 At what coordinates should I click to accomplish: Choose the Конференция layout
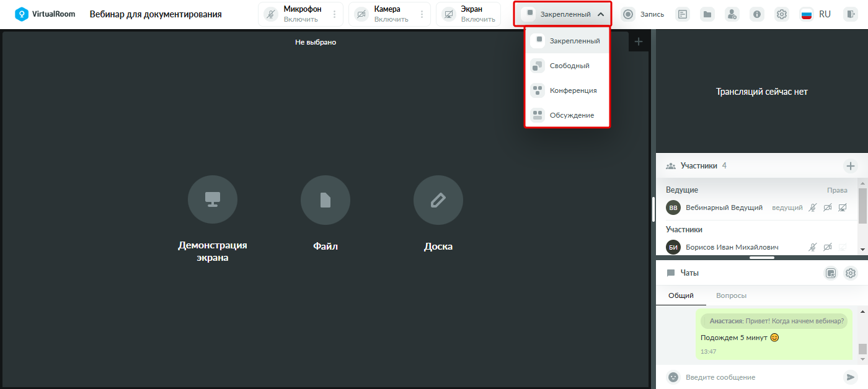[x=567, y=90]
